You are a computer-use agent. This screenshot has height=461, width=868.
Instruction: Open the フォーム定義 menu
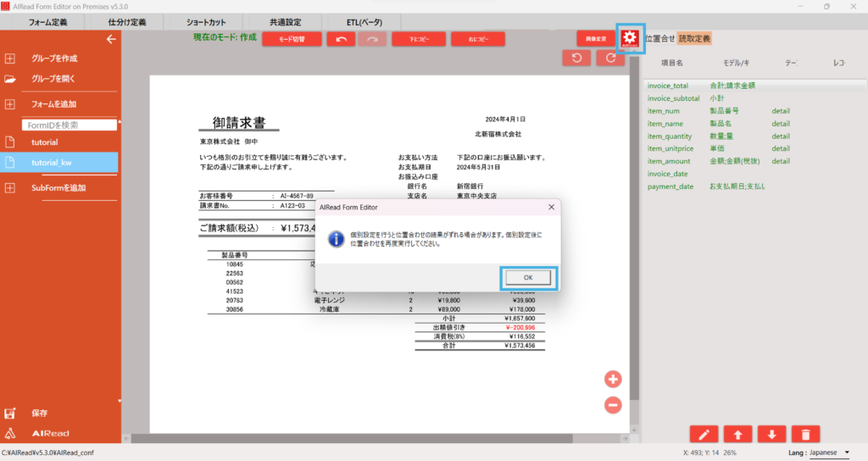click(x=48, y=21)
